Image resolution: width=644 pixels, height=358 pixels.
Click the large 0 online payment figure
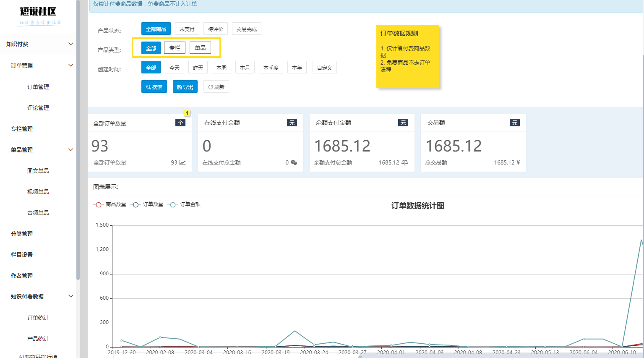(207, 146)
